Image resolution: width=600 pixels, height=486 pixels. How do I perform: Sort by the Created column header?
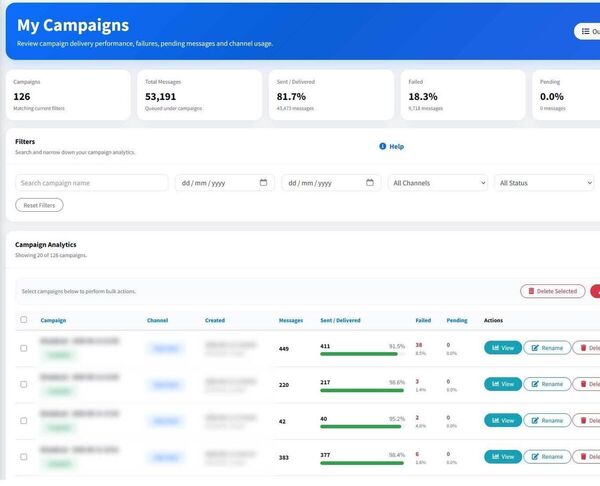point(215,320)
